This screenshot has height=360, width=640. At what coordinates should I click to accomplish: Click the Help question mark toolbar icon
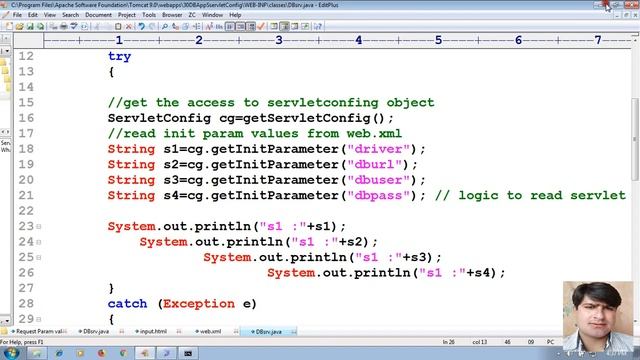[x=318, y=27]
